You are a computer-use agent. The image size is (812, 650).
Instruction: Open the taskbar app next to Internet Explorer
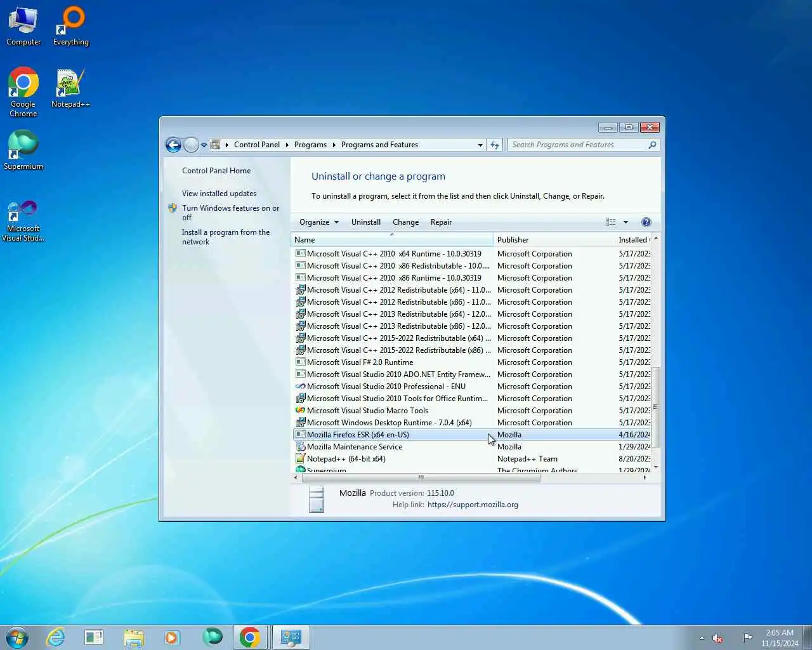95,637
